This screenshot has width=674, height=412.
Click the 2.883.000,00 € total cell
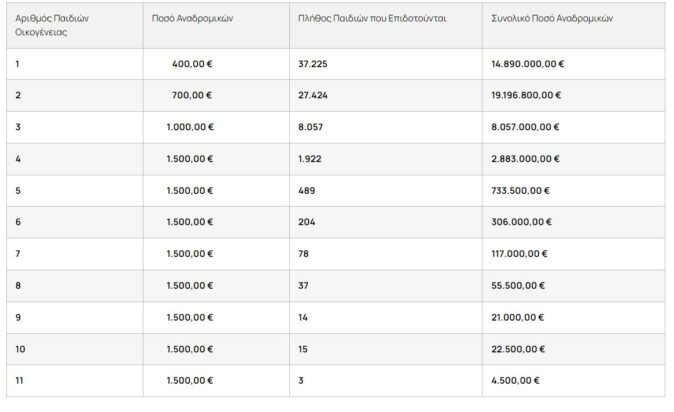point(526,159)
